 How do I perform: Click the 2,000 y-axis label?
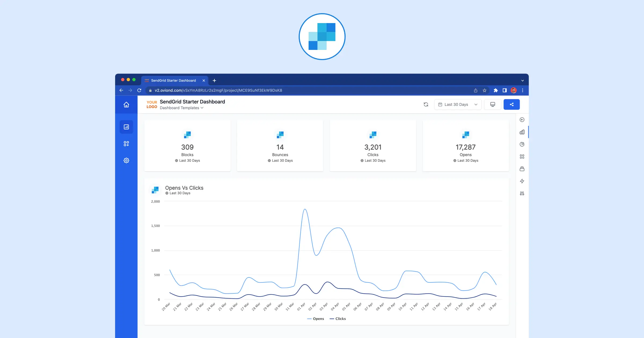point(155,201)
